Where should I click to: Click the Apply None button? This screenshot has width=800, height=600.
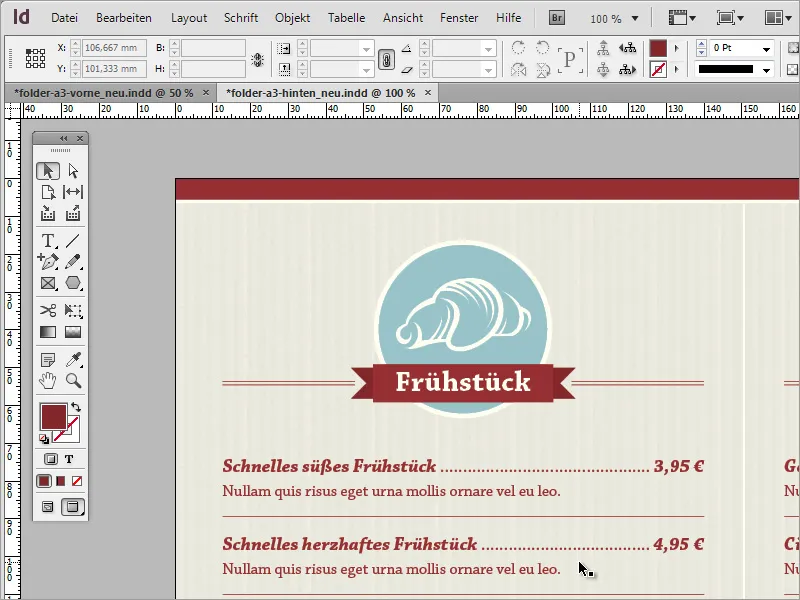coord(77,481)
